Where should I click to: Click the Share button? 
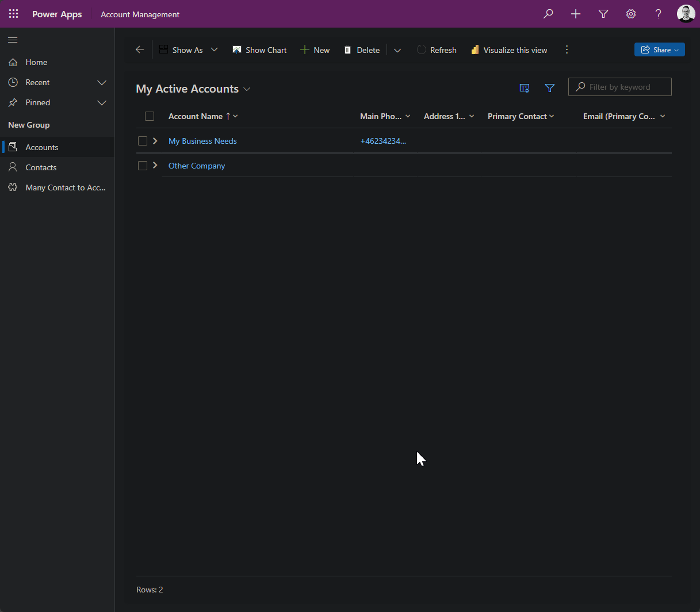tap(660, 49)
